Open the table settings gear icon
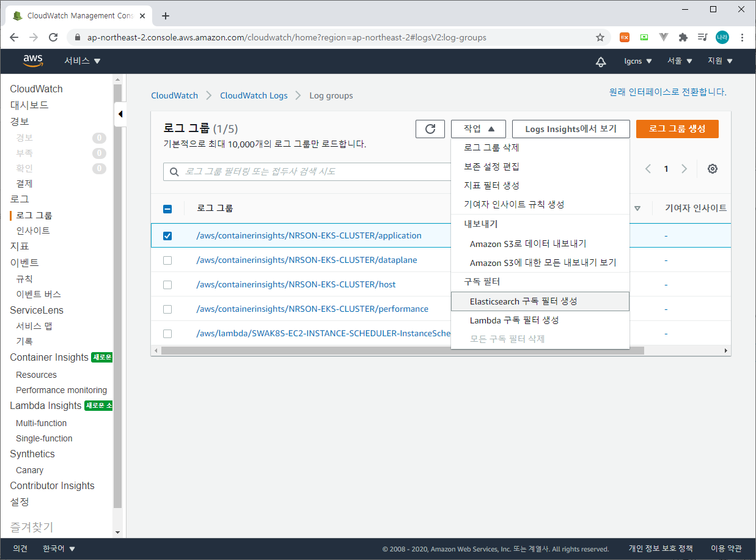756x560 pixels. (x=712, y=169)
